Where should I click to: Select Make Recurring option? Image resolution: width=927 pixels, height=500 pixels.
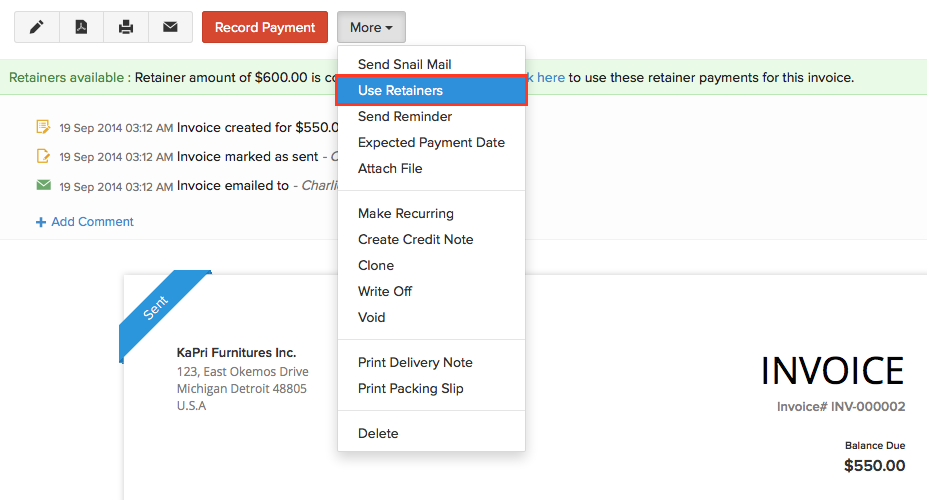tap(405, 214)
